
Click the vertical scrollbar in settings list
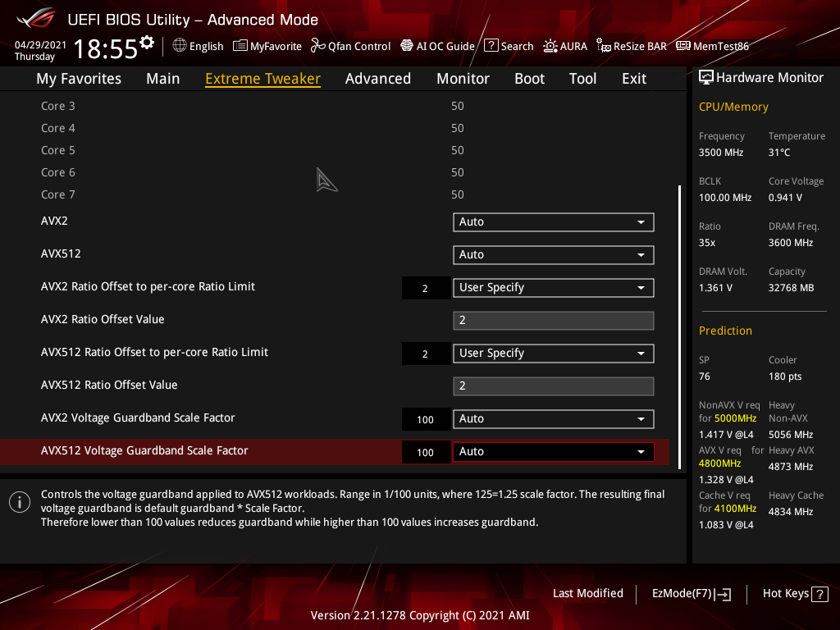(680, 328)
